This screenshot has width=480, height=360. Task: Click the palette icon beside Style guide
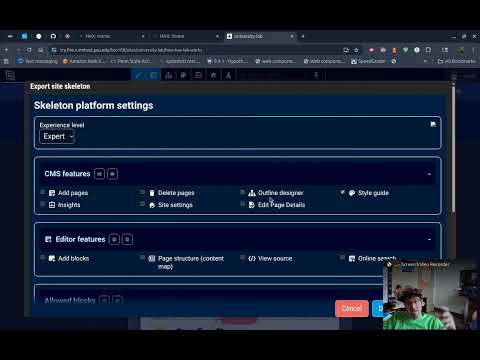tap(352, 193)
